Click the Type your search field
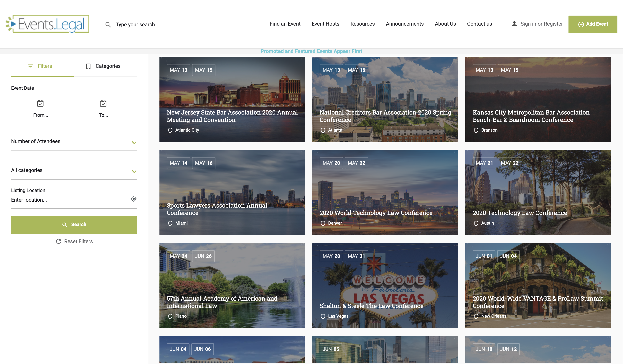Image resolution: width=623 pixels, height=364 pixels. click(x=137, y=24)
